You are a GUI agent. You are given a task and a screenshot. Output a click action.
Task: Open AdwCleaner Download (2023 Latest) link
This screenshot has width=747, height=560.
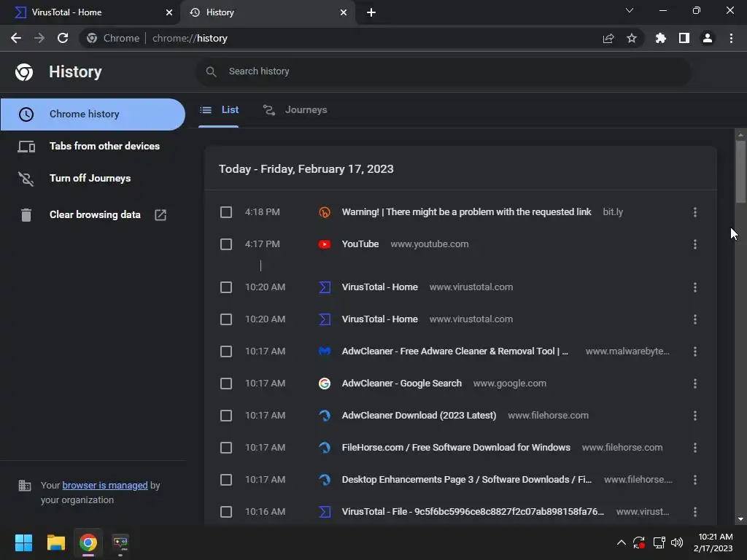click(419, 416)
